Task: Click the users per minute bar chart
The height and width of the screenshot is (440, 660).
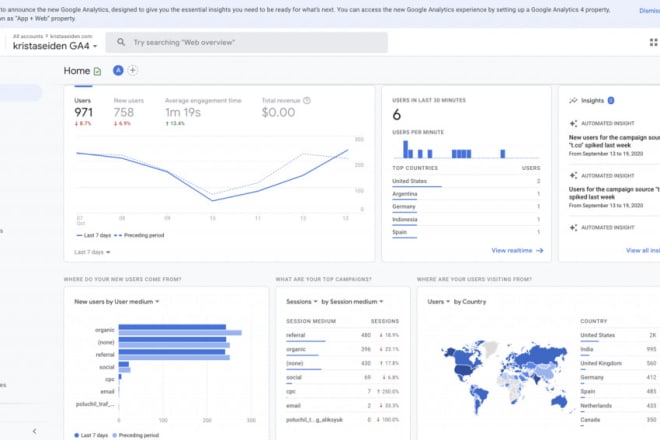Action: tap(466, 149)
